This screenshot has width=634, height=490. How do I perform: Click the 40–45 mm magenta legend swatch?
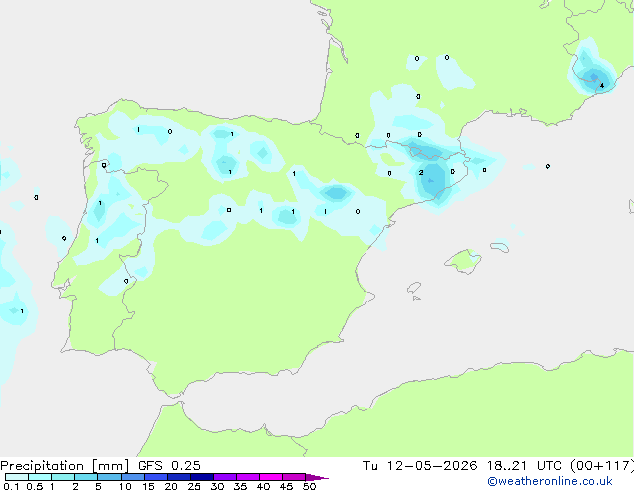271,477
